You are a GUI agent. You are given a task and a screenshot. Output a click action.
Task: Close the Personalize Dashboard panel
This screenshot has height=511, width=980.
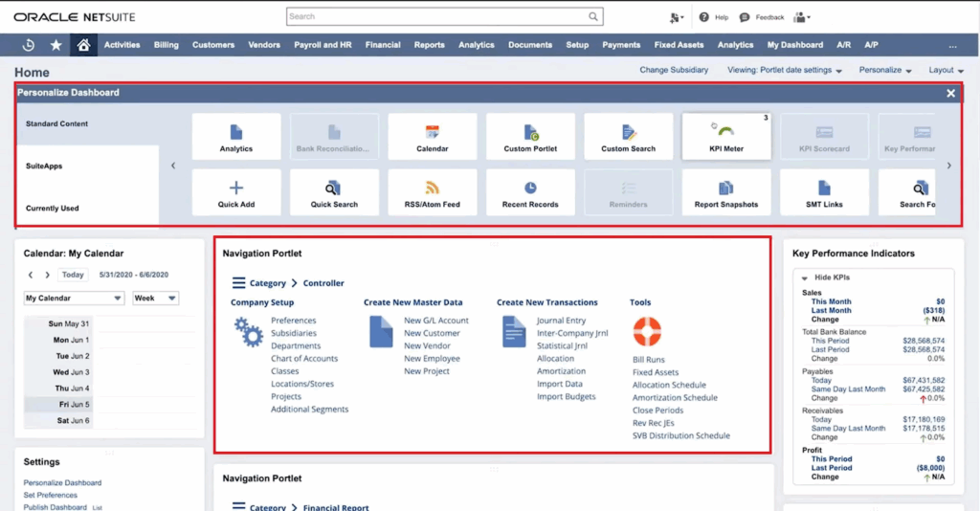950,93
